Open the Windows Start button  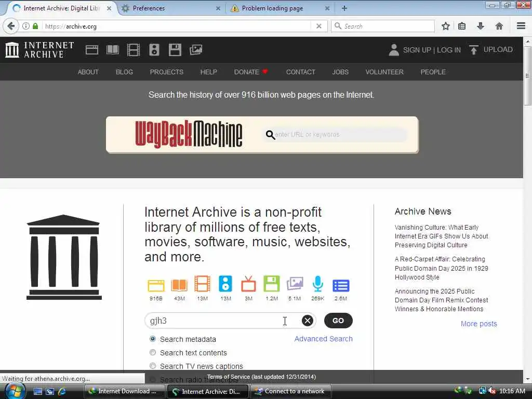(x=15, y=391)
